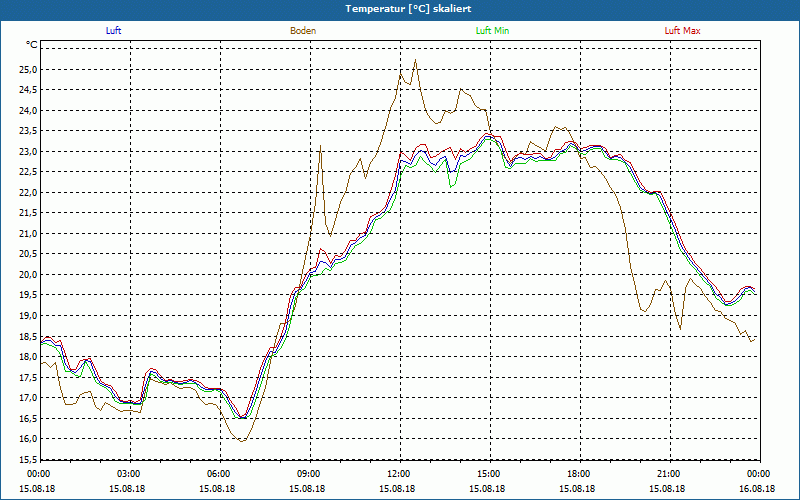800x500 pixels.
Task: Select the brown 'Boden' legend label
Action: [303, 31]
